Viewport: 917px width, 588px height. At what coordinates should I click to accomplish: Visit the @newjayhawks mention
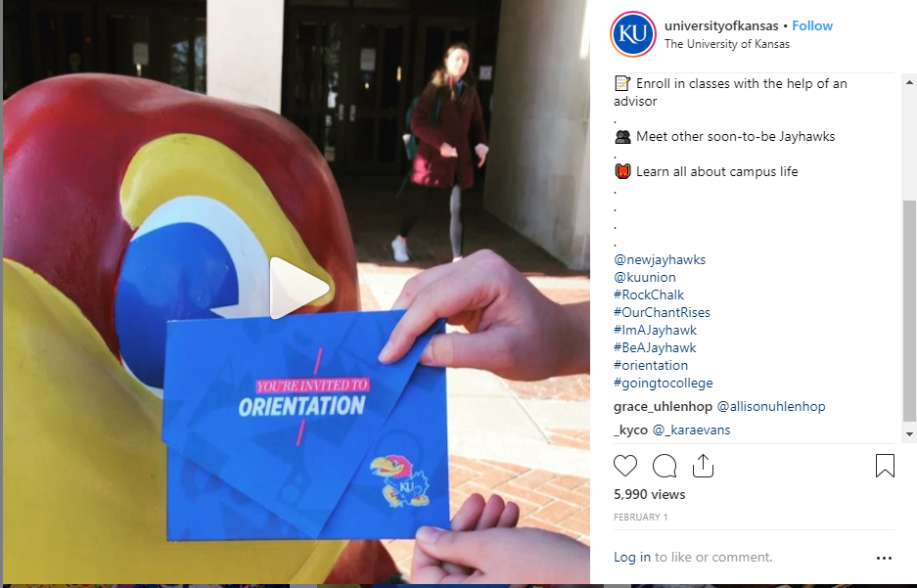pos(660,259)
